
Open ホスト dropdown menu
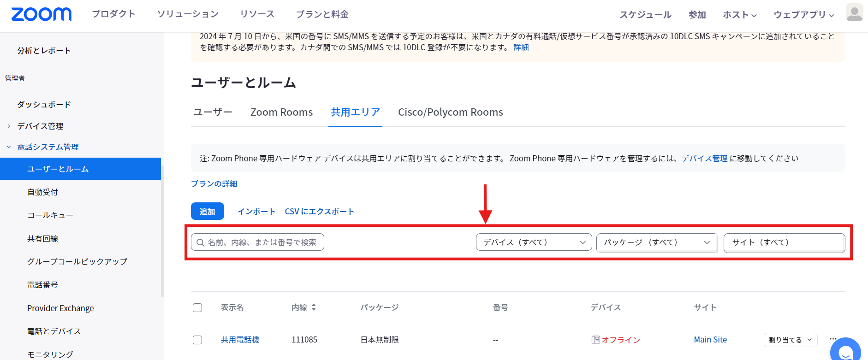click(x=739, y=15)
